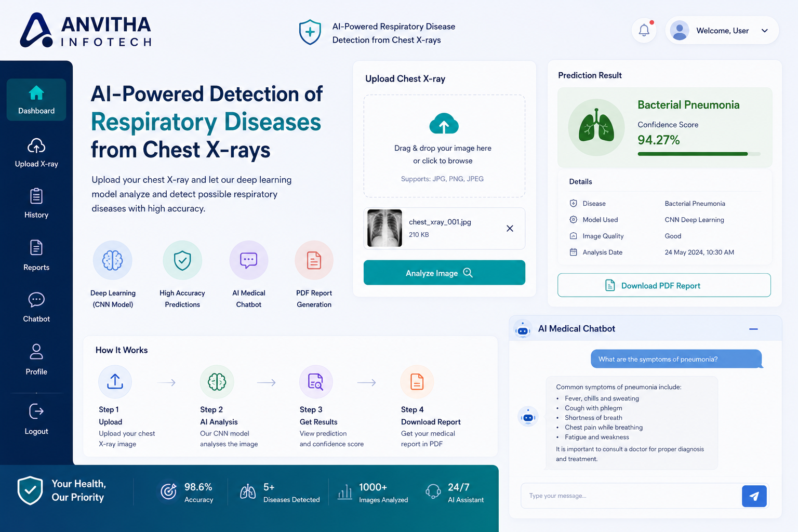Open Reports in sidebar
This screenshot has height=532, width=798.
pyautogui.click(x=36, y=256)
